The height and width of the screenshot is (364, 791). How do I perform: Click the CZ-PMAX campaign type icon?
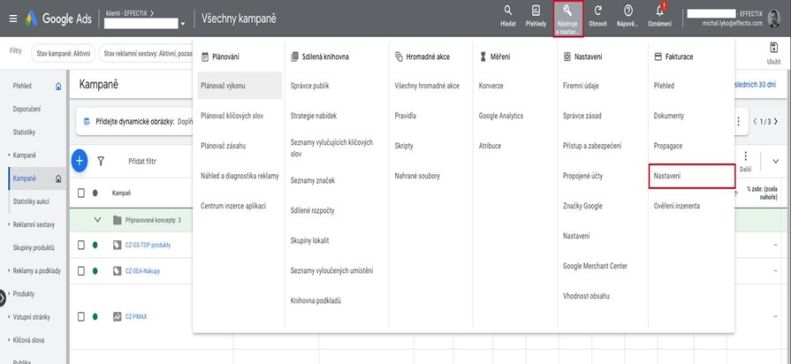click(117, 317)
